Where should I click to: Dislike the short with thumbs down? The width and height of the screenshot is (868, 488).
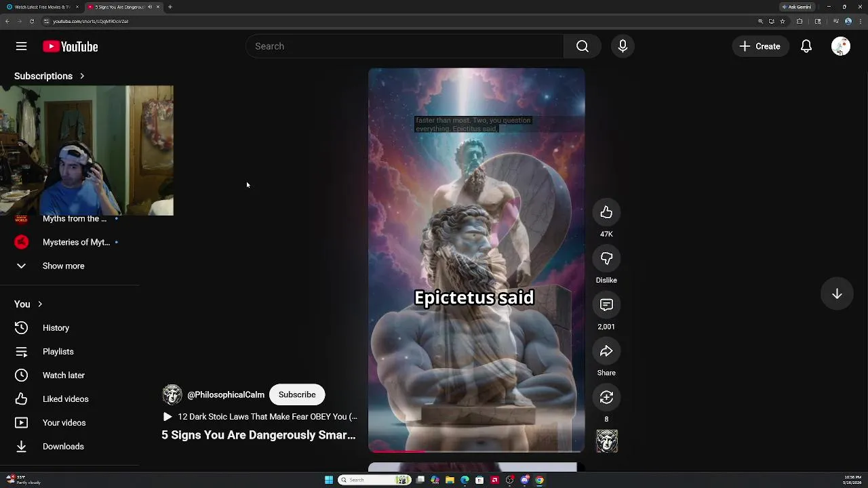coord(606,258)
